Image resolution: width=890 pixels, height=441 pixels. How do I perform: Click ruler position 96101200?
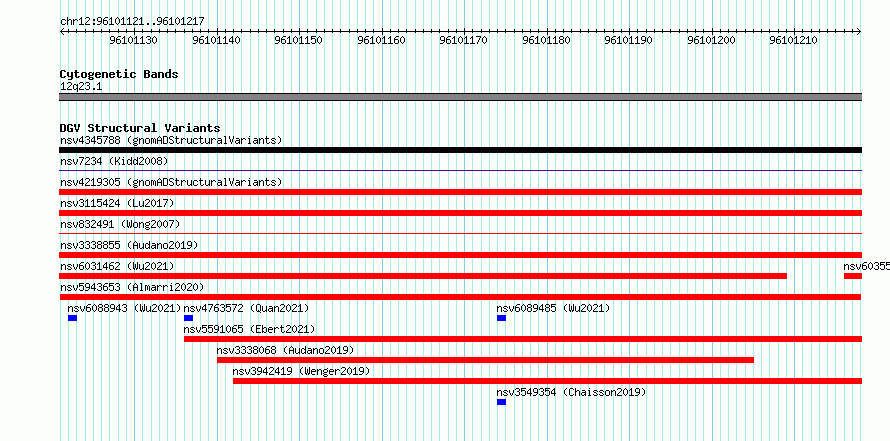tap(711, 40)
